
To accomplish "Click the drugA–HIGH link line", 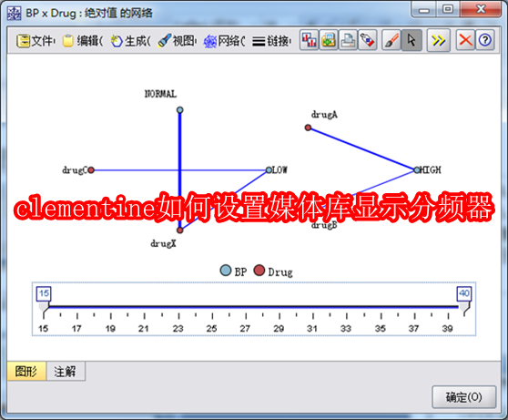I will (x=362, y=149).
